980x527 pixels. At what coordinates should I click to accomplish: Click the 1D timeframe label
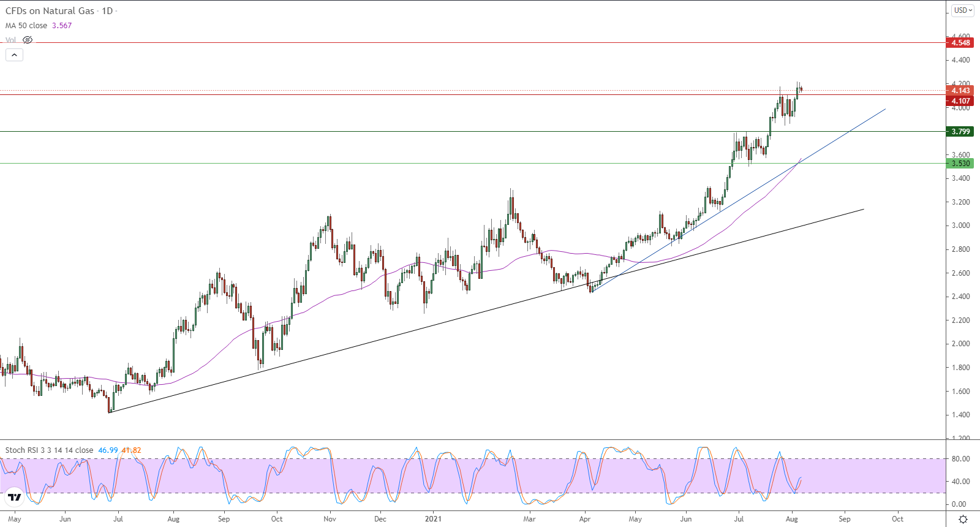click(107, 11)
